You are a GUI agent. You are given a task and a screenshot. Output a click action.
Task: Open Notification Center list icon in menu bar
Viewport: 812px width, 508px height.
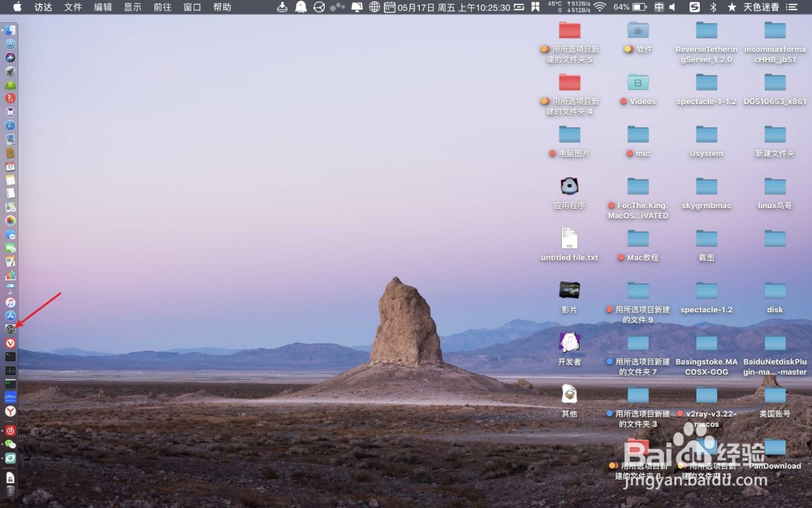coord(792,7)
